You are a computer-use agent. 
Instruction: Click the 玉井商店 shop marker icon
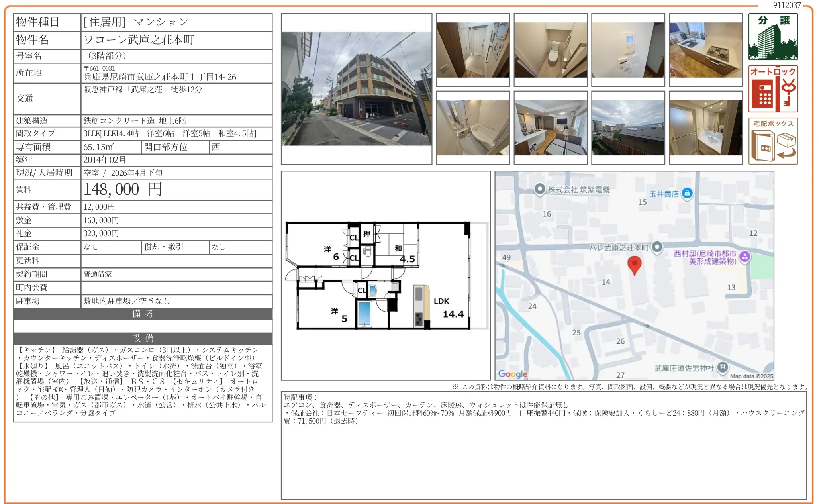(687, 194)
